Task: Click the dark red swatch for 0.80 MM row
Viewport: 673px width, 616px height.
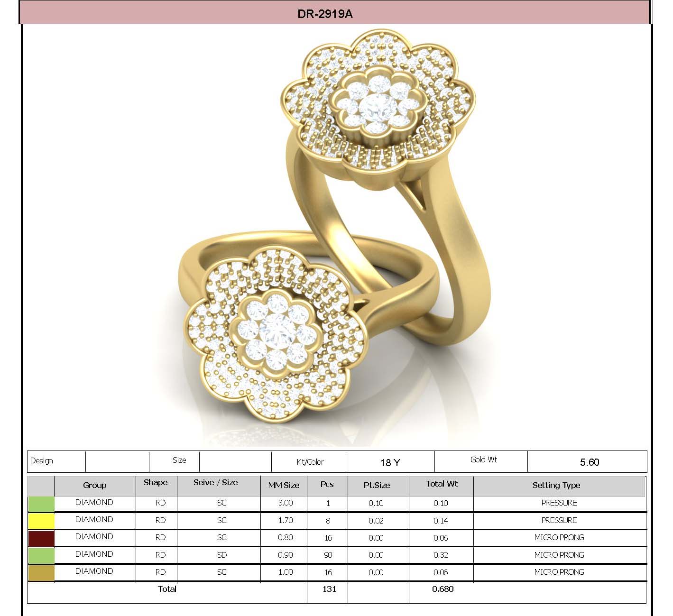Action: (x=42, y=537)
